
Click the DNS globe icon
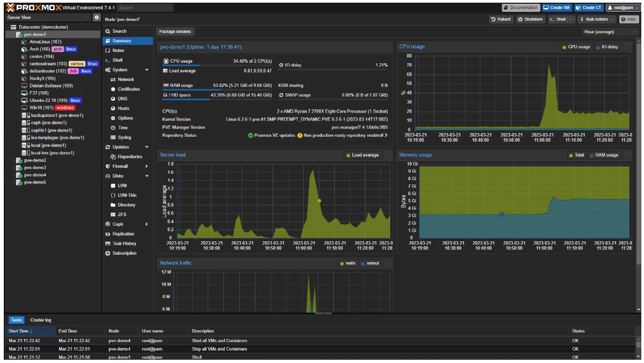pos(113,99)
